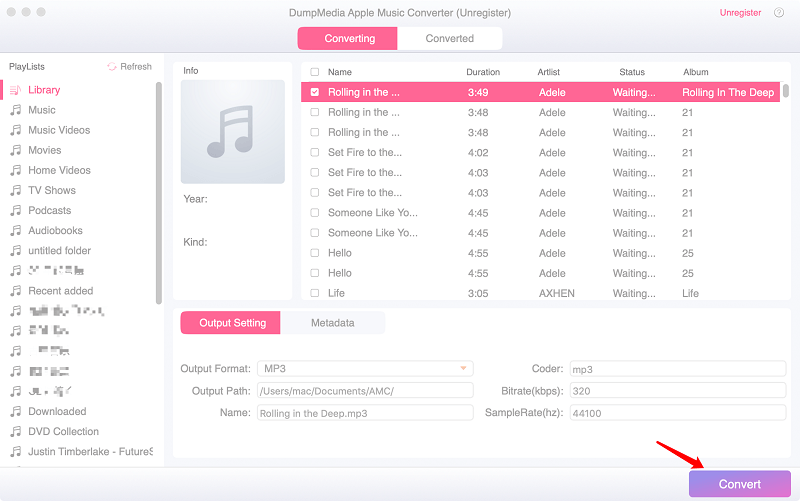This screenshot has width=800, height=501.
Task: Uncheck the selected Rolling in the Deep row
Action: [x=315, y=92]
